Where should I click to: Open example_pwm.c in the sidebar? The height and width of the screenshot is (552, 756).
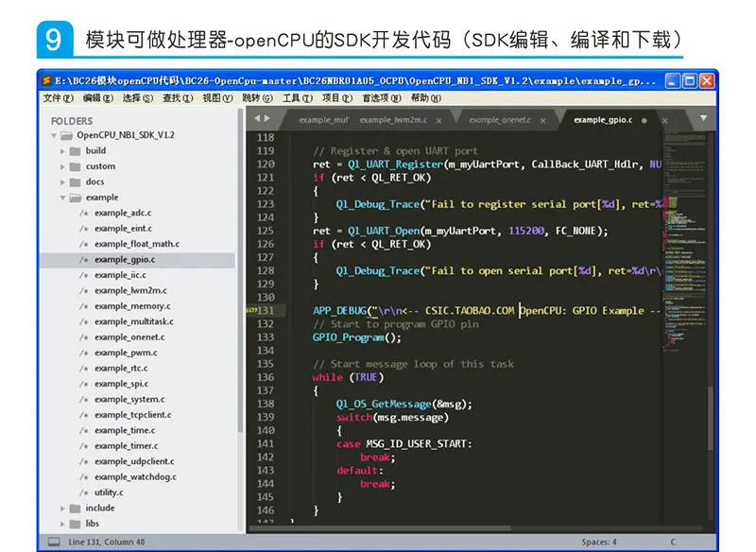126,353
